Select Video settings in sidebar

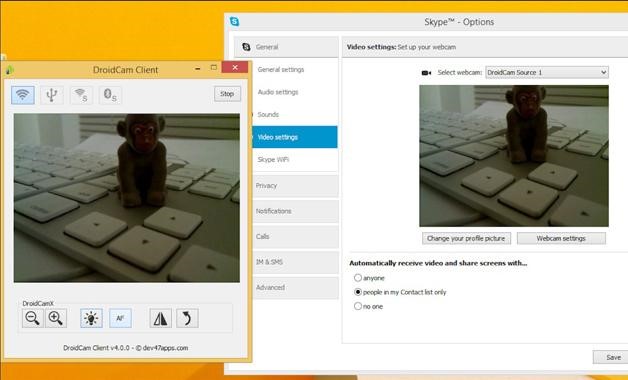pos(295,137)
